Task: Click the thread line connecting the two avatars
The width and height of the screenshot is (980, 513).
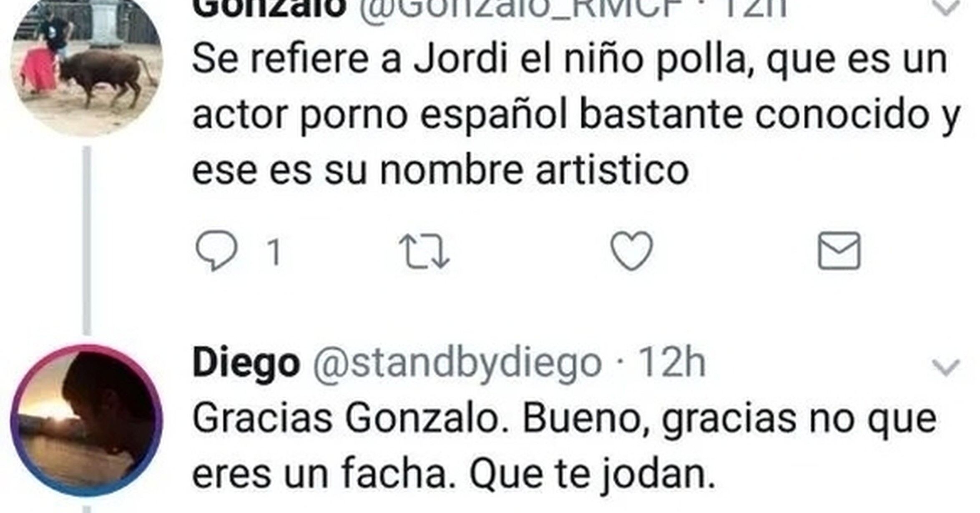Action: click(87, 241)
